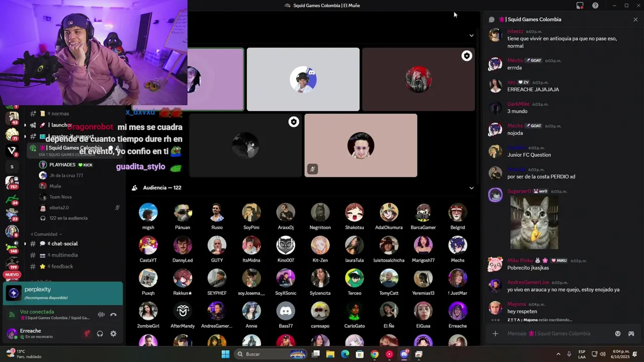Viewport: 644px width, 362px height.
Task: Open Belgrid audience member avatar
Action: [457, 213]
